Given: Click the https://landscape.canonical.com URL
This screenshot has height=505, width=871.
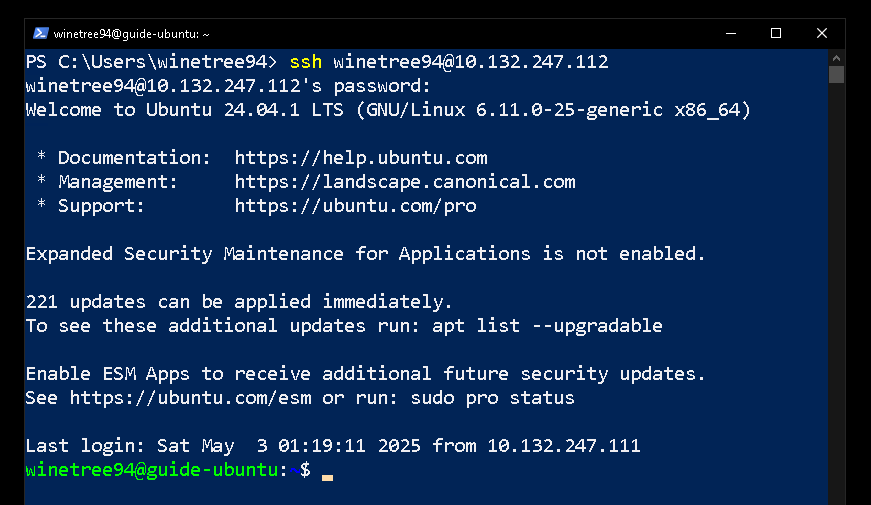Looking at the screenshot, I should 405,182.
